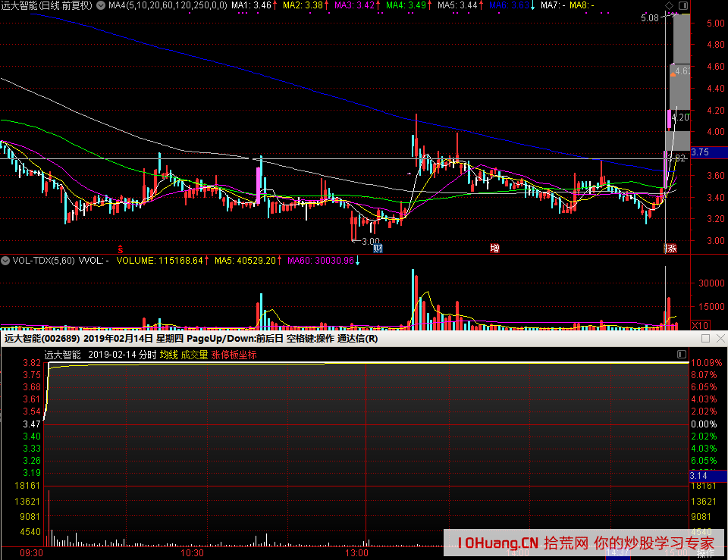Click the 涨 limit-up marker icon
The width and height of the screenshot is (728, 560).
click(x=670, y=249)
